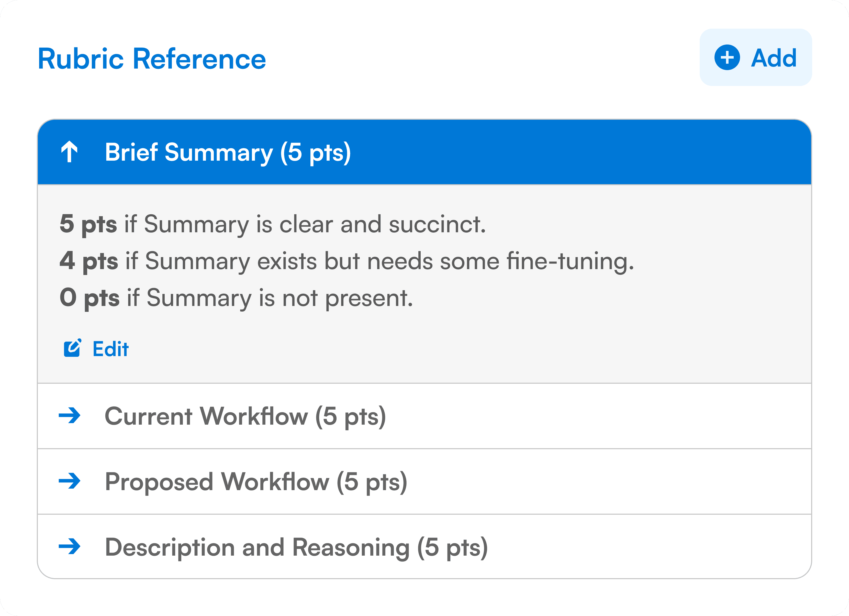Click the Add button label

(x=773, y=58)
